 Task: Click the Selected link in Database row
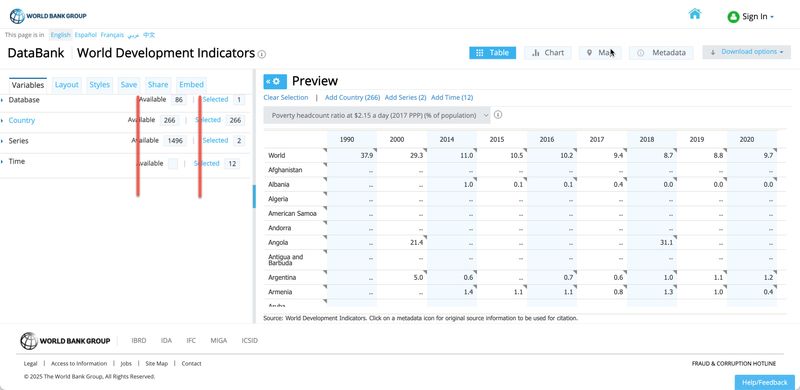click(215, 100)
